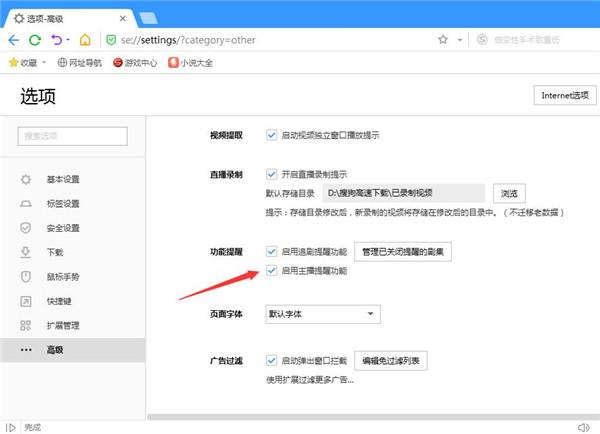Click the purple undo-close-tab icon
The image size is (600, 434).
(x=57, y=40)
